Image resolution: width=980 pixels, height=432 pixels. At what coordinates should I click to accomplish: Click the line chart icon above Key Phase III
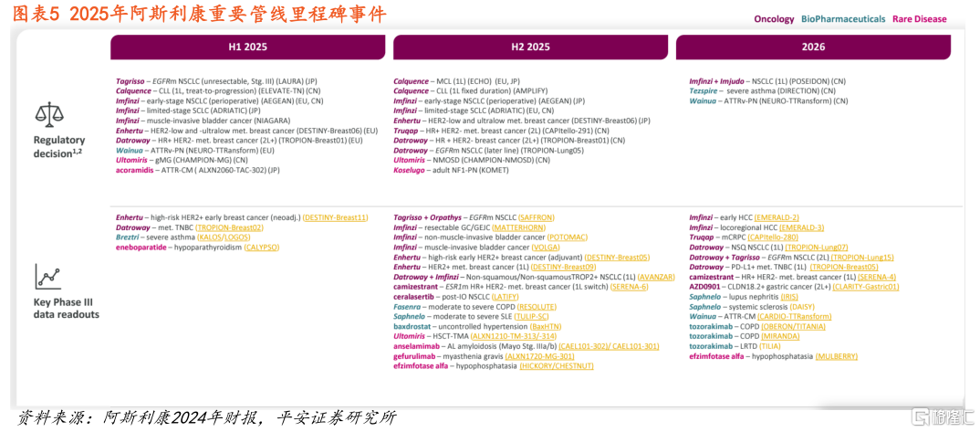pyautogui.click(x=48, y=276)
